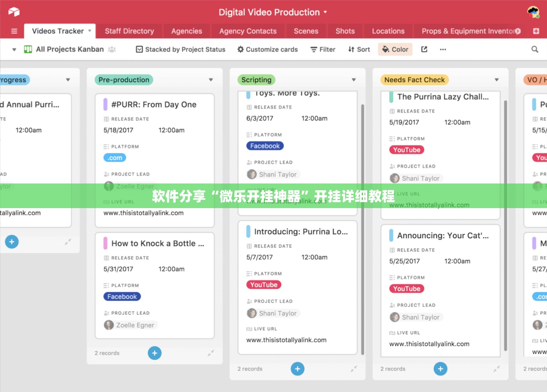Open the Airtable home logo
547x392 pixels.
[14, 12]
